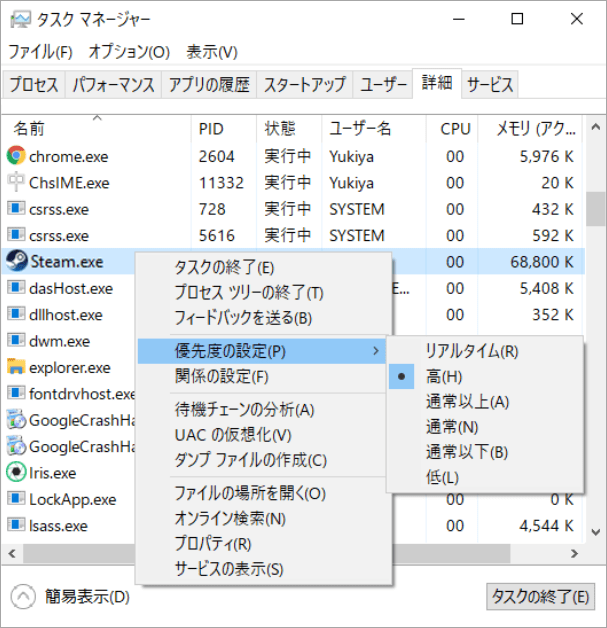Click the horizontal scrollbar right arrow

[574, 554]
